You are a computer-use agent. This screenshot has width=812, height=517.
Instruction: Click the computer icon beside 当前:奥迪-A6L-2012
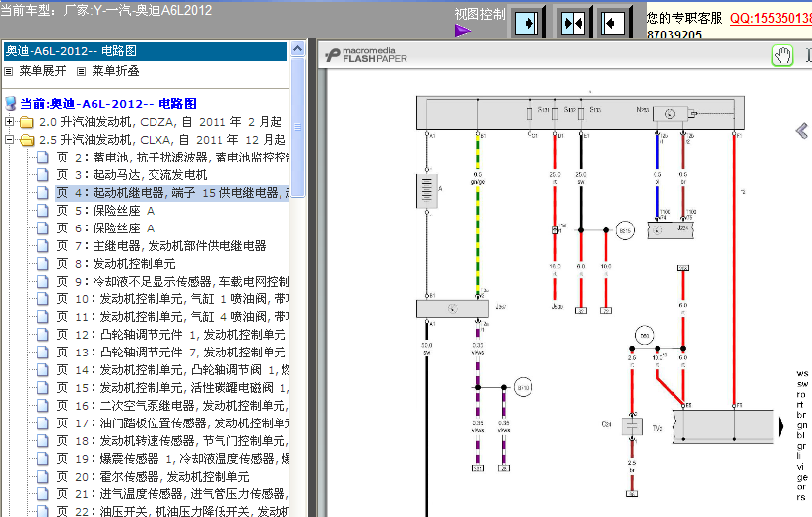[x=11, y=103]
